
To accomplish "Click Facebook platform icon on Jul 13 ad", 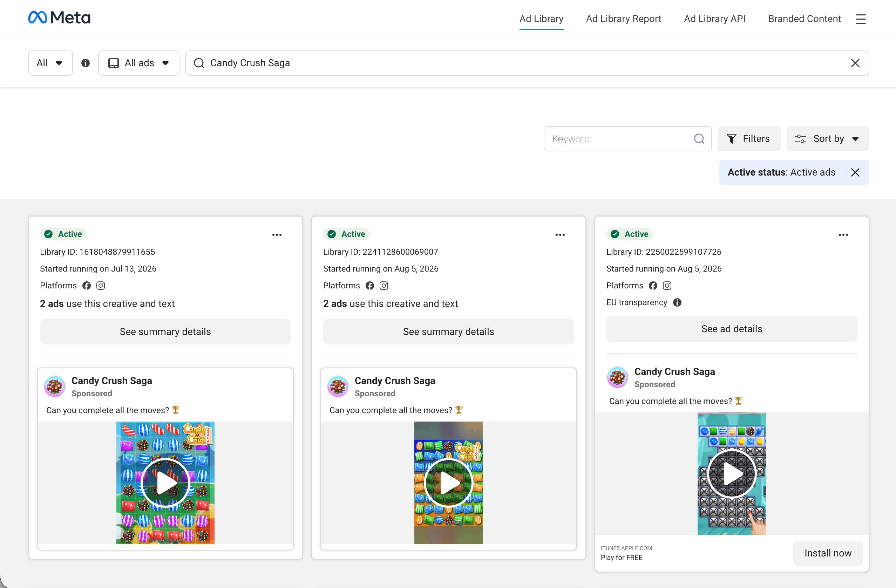I will coord(87,285).
